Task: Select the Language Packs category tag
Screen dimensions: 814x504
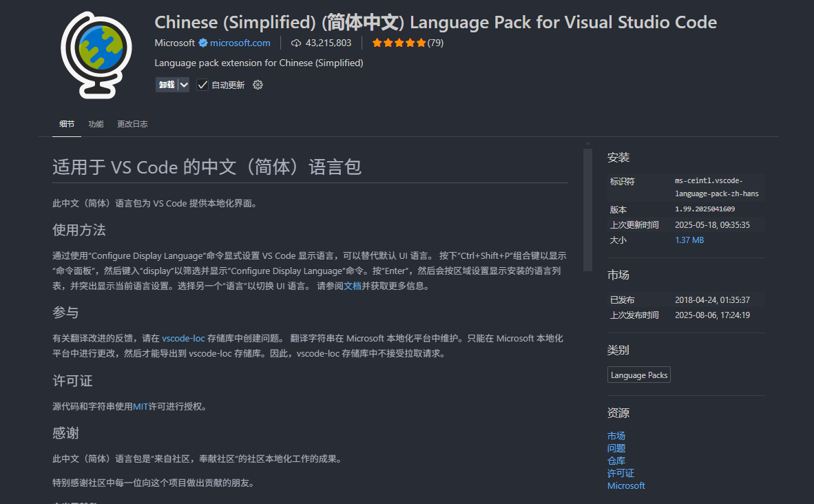Action: coord(638,375)
